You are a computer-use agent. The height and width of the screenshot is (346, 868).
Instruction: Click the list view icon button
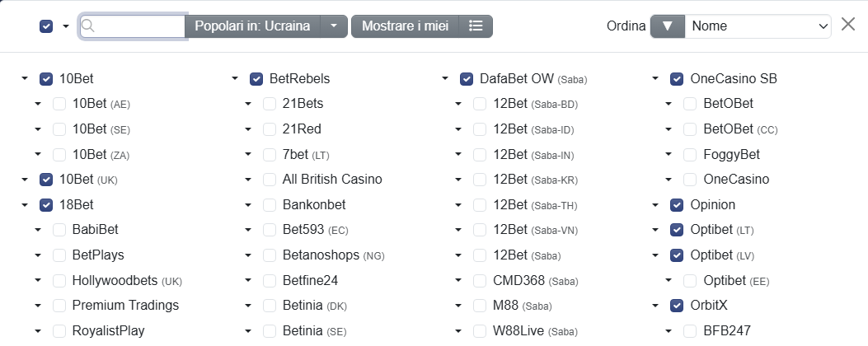pos(476,26)
